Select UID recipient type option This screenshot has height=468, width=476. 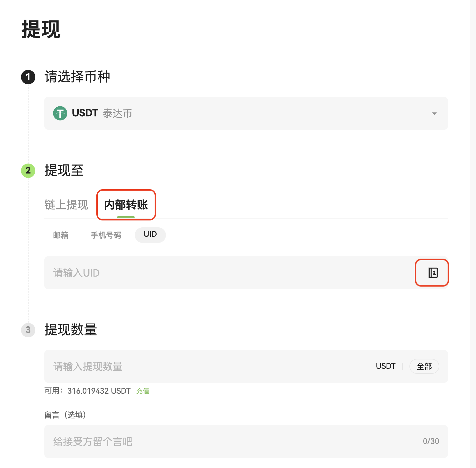[x=150, y=235]
